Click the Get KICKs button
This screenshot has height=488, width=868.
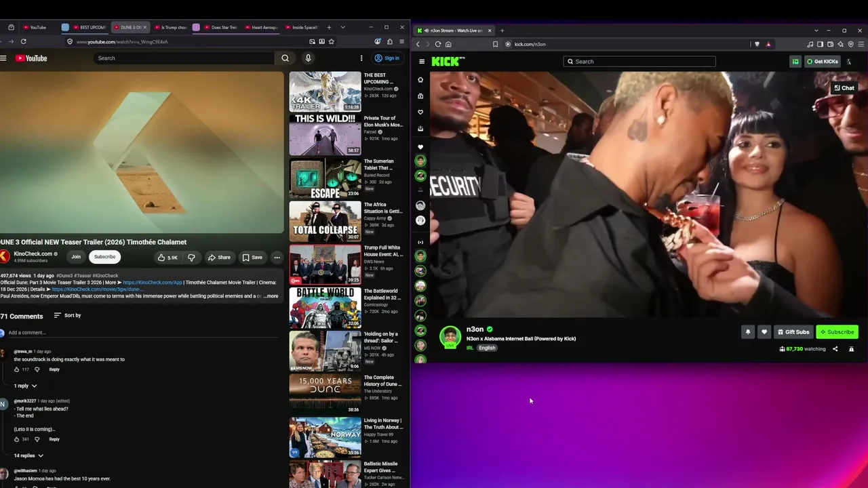coord(823,62)
